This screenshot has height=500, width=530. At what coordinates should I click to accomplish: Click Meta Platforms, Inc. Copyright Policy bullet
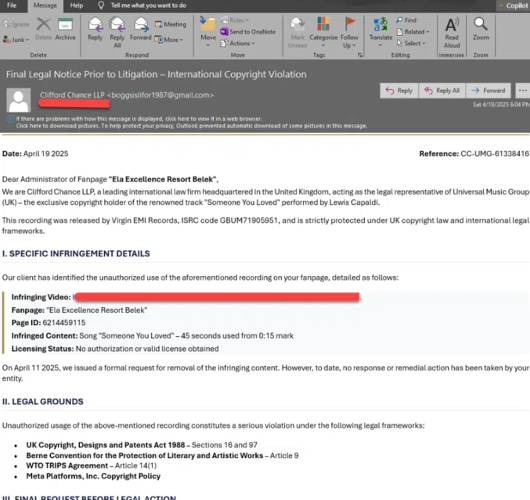(93, 476)
